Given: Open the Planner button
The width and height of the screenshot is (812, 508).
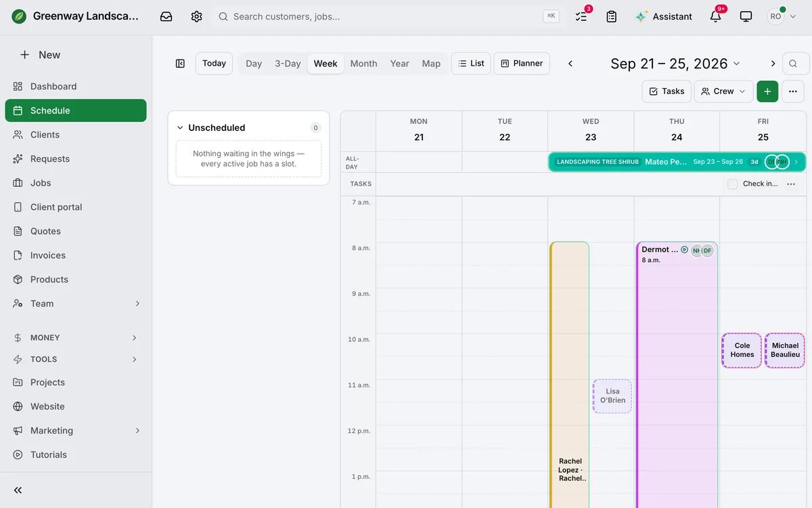Looking at the screenshot, I should pyautogui.click(x=522, y=64).
